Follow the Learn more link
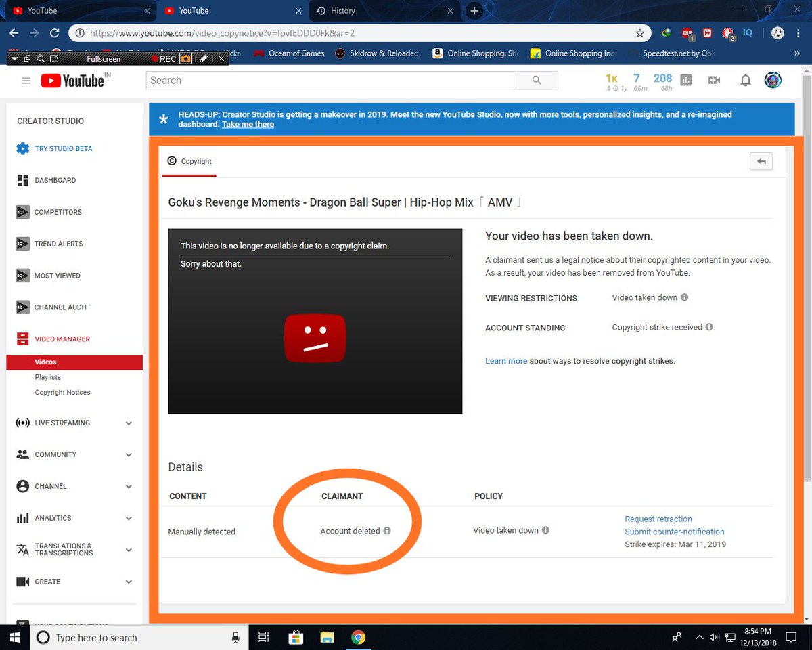 506,361
